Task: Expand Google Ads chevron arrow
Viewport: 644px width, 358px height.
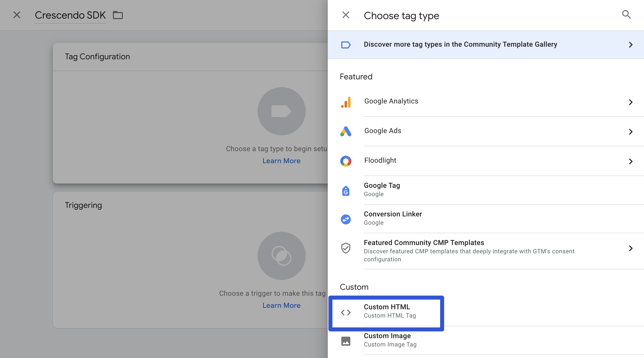Action: (630, 132)
